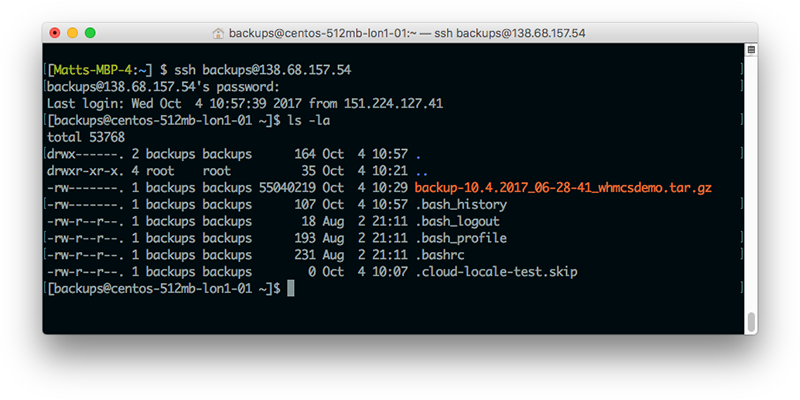Click the Last login line IP 151.224.127.41
The width and height of the screenshot is (800, 400).
pyautogui.click(x=393, y=104)
